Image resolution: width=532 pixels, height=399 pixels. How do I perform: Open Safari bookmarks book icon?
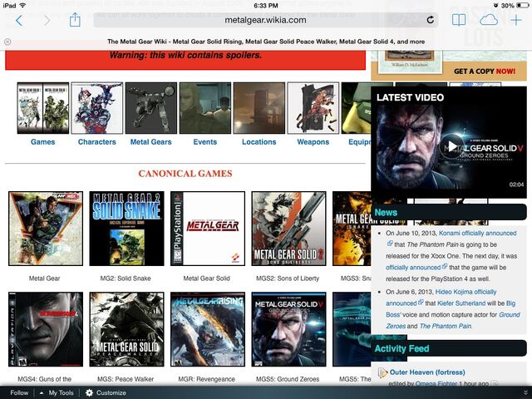tap(459, 20)
